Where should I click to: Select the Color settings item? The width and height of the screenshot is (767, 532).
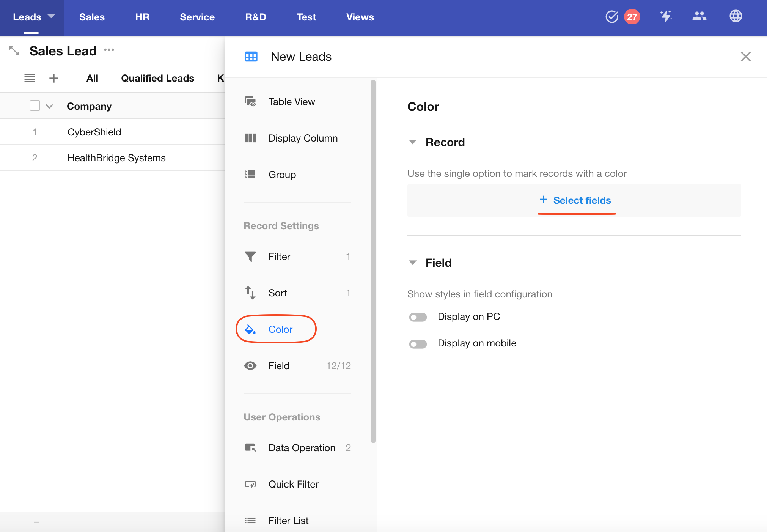(280, 329)
